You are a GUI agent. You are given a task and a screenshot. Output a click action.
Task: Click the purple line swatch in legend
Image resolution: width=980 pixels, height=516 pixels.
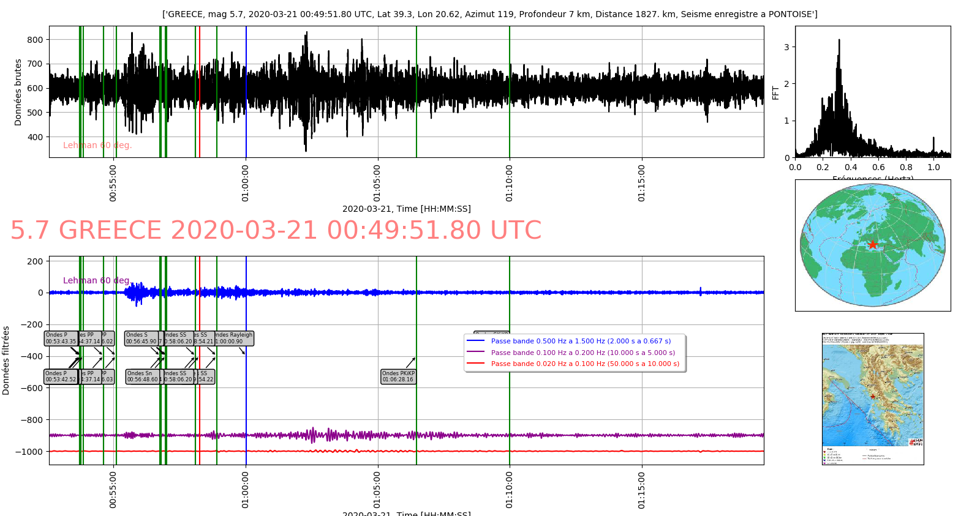[475, 353]
